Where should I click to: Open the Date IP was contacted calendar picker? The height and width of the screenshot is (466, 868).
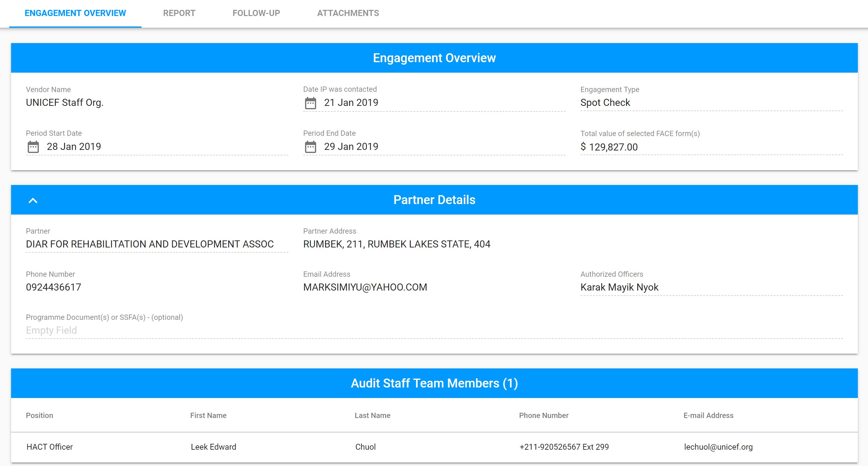click(310, 102)
